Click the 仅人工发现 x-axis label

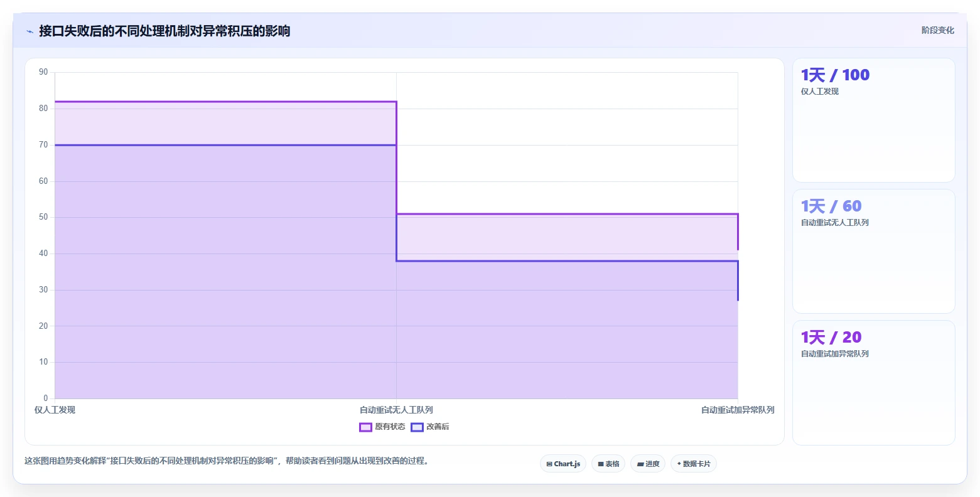pyautogui.click(x=55, y=410)
